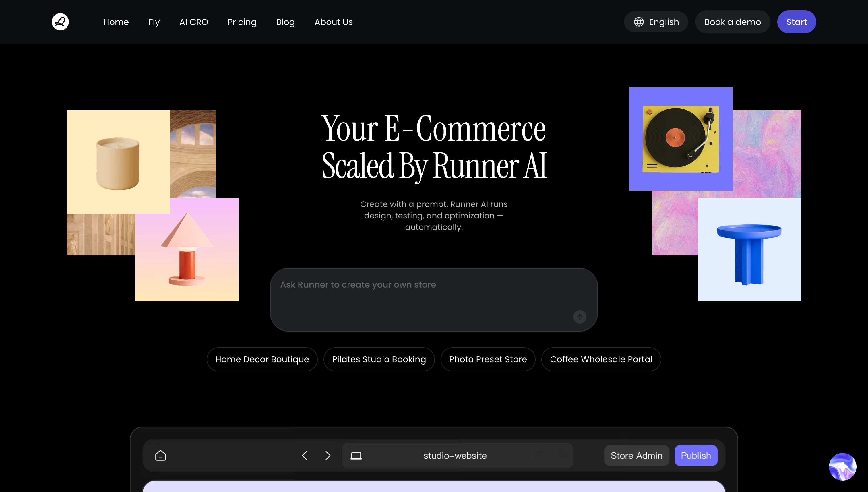Click the globe language icon
868x492 pixels.
pyautogui.click(x=639, y=22)
